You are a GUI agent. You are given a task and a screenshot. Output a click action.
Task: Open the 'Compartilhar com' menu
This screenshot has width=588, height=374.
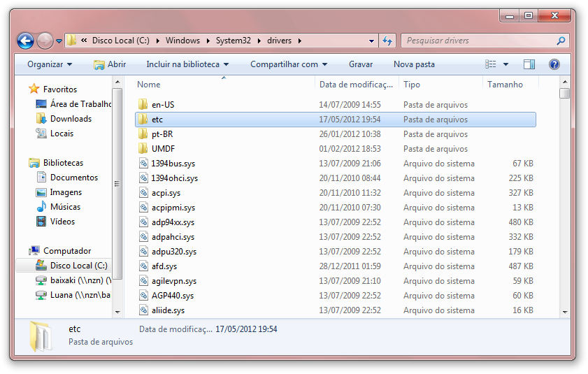pyautogui.click(x=289, y=64)
